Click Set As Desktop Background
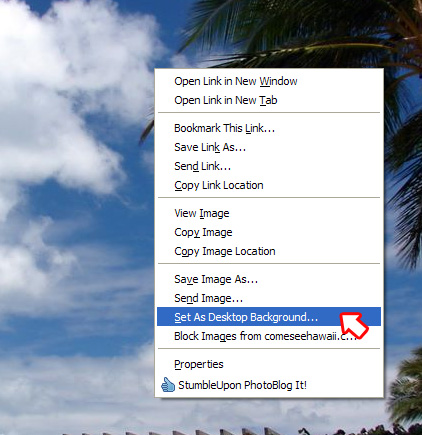 point(269,317)
